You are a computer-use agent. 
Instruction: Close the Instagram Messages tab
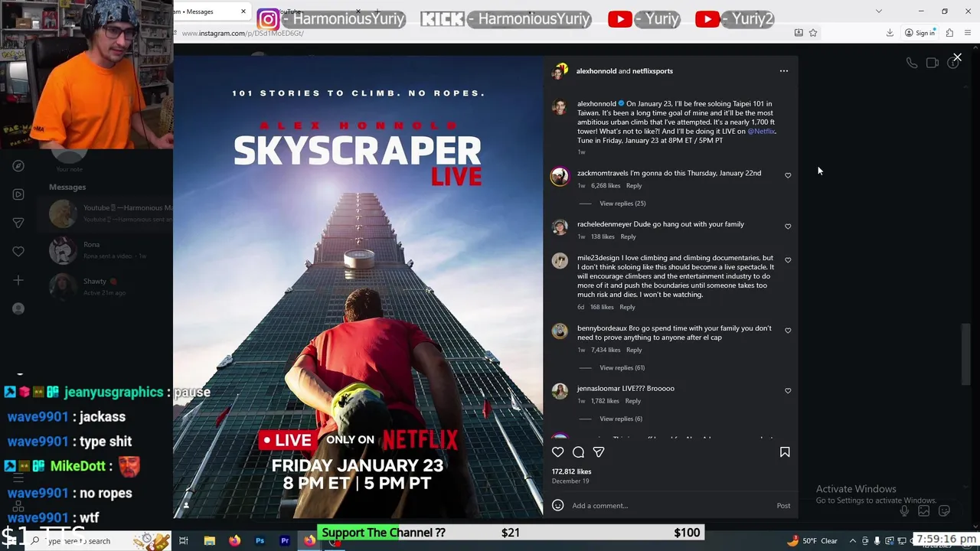tap(243, 11)
